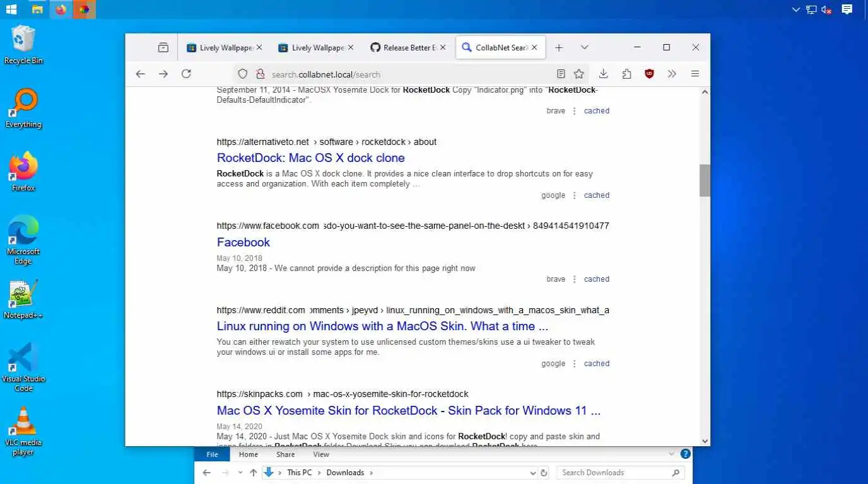
Task: Open Firefox hamburger application menu
Action: [x=695, y=74]
